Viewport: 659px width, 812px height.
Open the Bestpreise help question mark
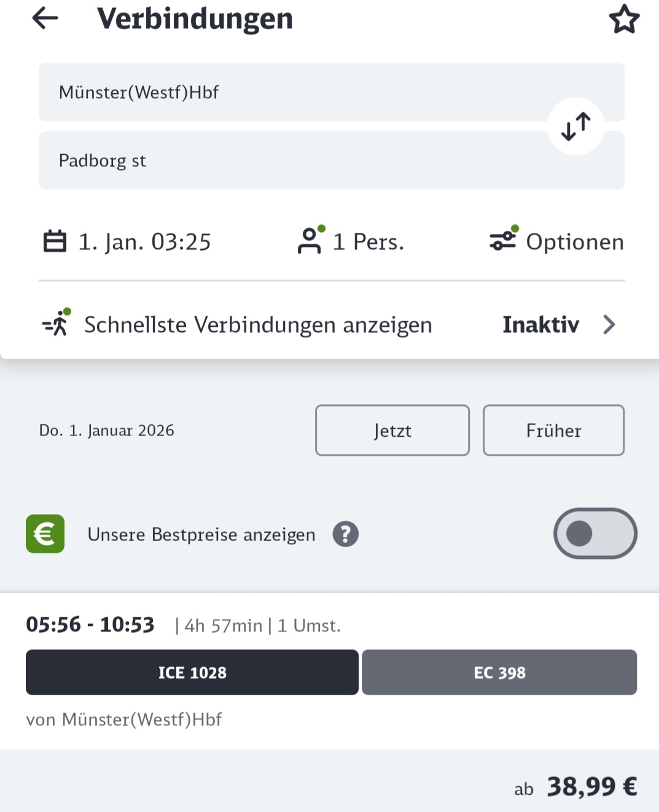(346, 534)
